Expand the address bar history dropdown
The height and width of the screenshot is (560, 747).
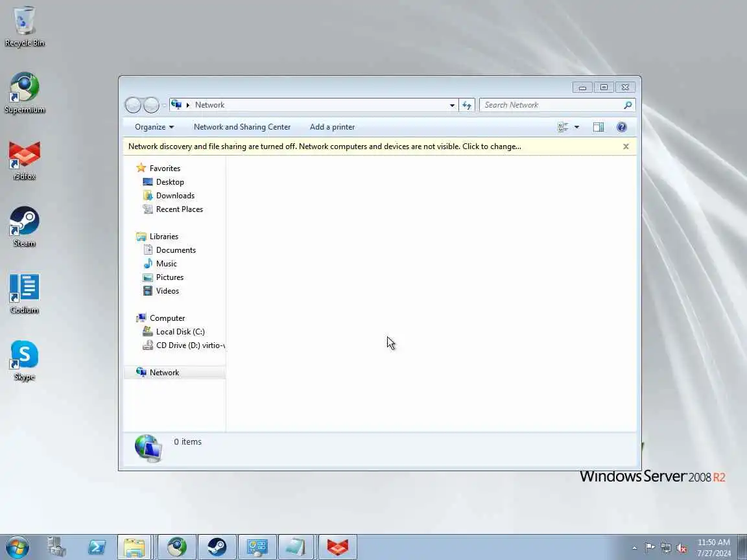tap(451, 105)
